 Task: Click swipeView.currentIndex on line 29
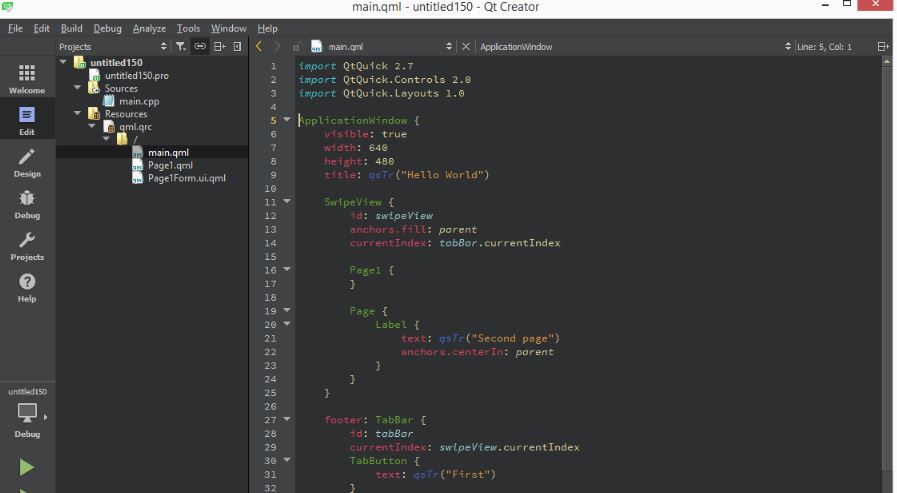[x=509, y=447]
